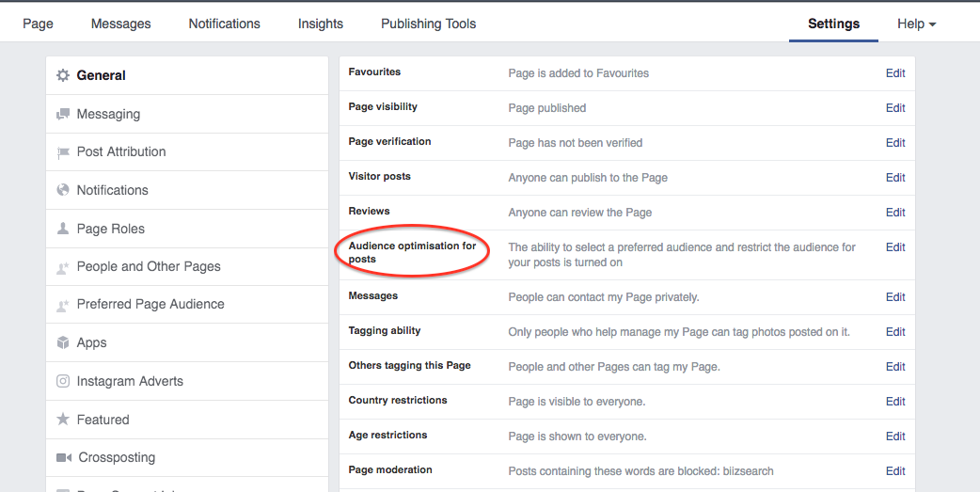
Task: Click the 'Country restrictions' row label
Action: 398,400
